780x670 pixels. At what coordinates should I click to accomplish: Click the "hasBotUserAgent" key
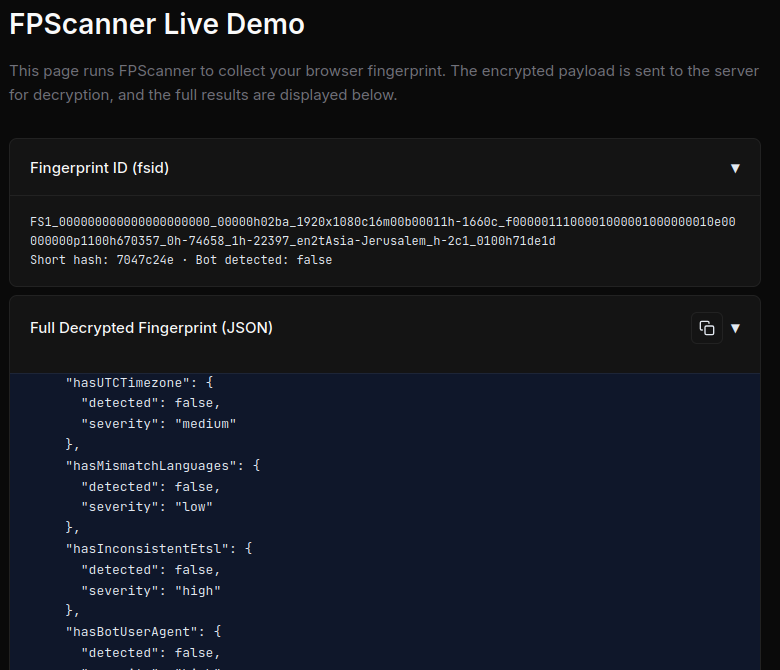click(132, 632)
